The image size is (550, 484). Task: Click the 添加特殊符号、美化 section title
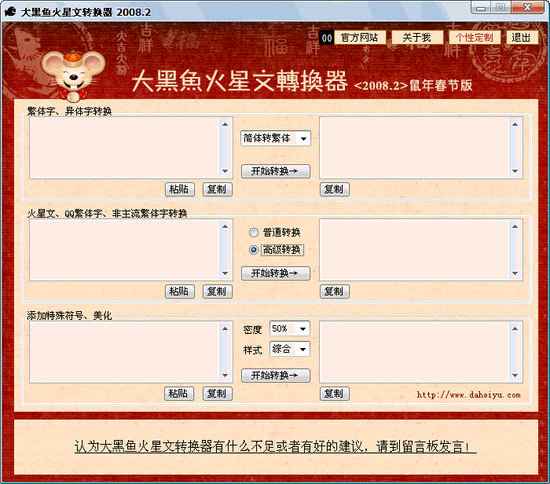[x=69, y=316]
